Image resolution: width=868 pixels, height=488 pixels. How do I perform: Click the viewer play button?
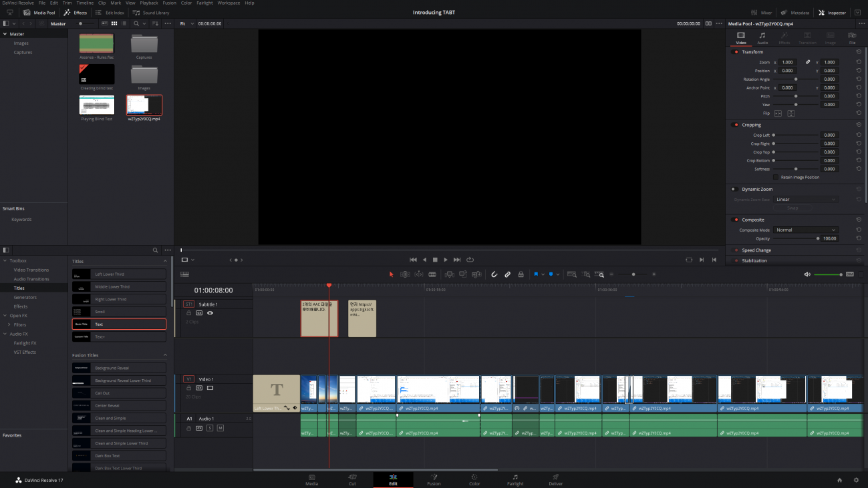[x=446, y=260]
